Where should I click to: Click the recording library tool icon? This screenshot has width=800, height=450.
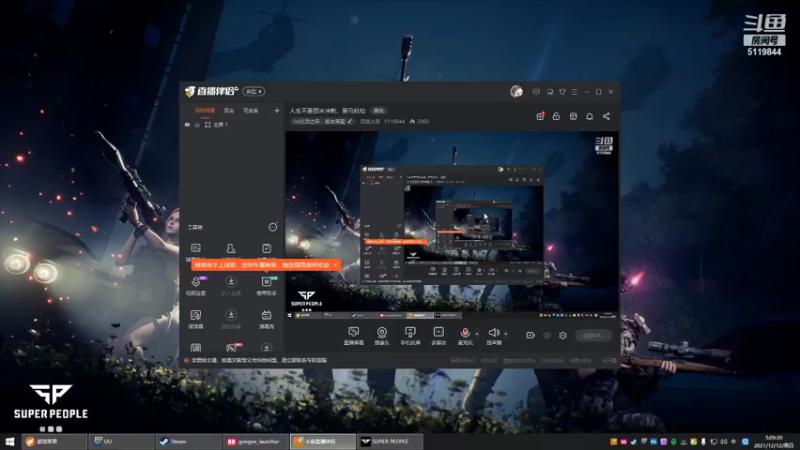coord(196,315)
